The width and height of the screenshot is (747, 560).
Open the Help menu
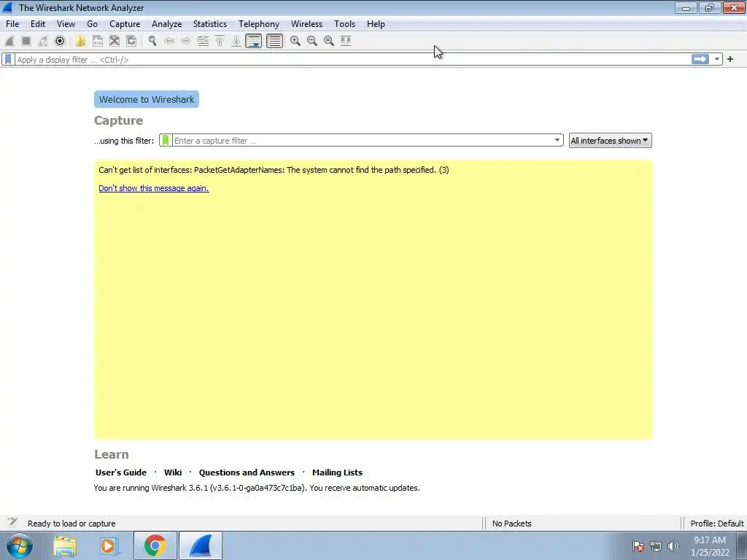[376, 24]
